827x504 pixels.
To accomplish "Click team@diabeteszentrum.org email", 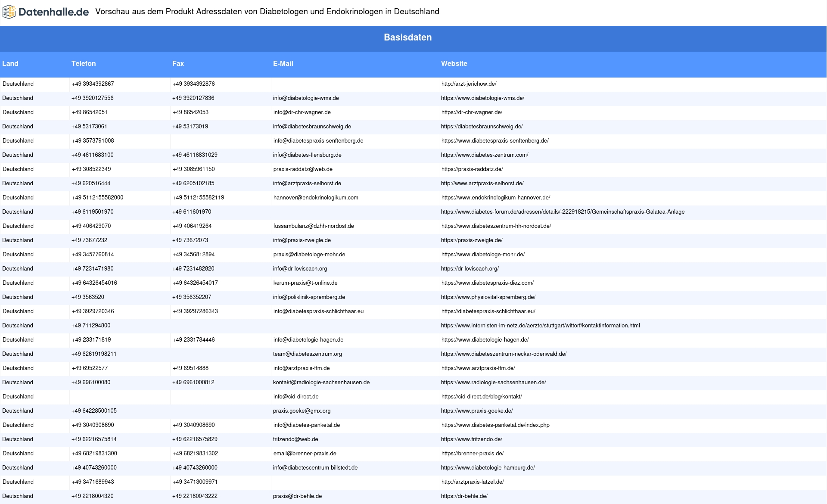I will pyautogui.click(x=308, y=354).
